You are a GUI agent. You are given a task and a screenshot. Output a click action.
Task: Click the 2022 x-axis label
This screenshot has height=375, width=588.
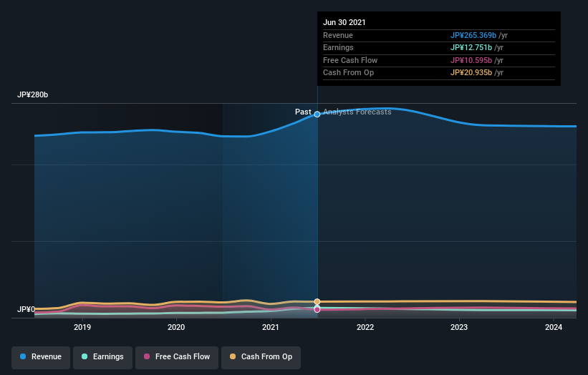point(365,328)
